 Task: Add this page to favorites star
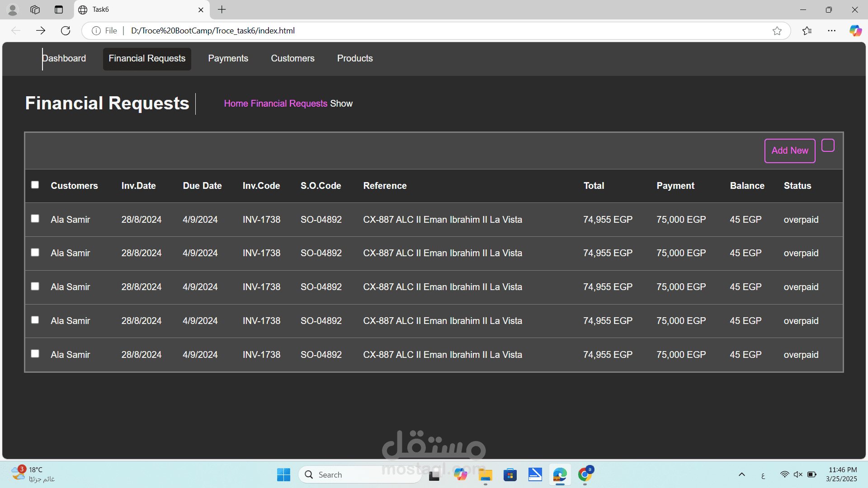pyautogui.click(x=777, y=31)
